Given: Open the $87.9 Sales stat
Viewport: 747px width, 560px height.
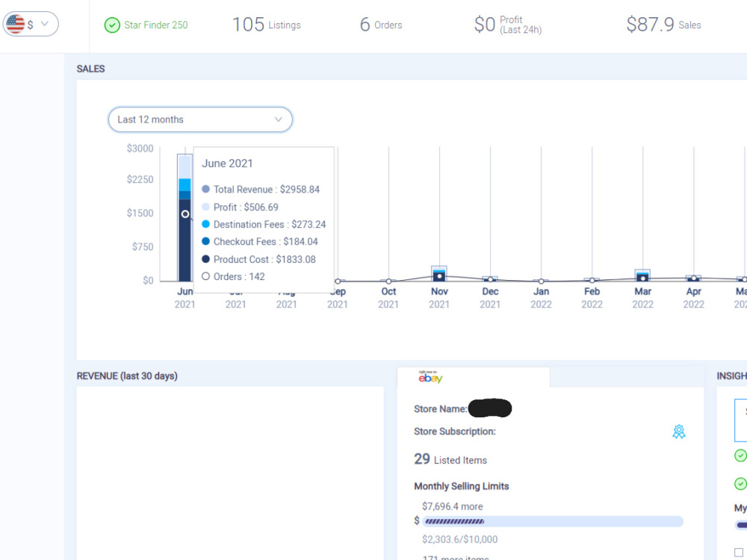Looking at the screenshot, I should coord(663,25).
